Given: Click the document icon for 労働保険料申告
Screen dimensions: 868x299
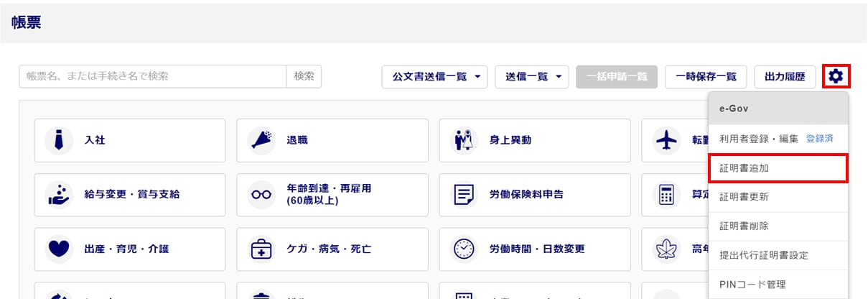Looking at the screenshot, I should pos(464,194).
